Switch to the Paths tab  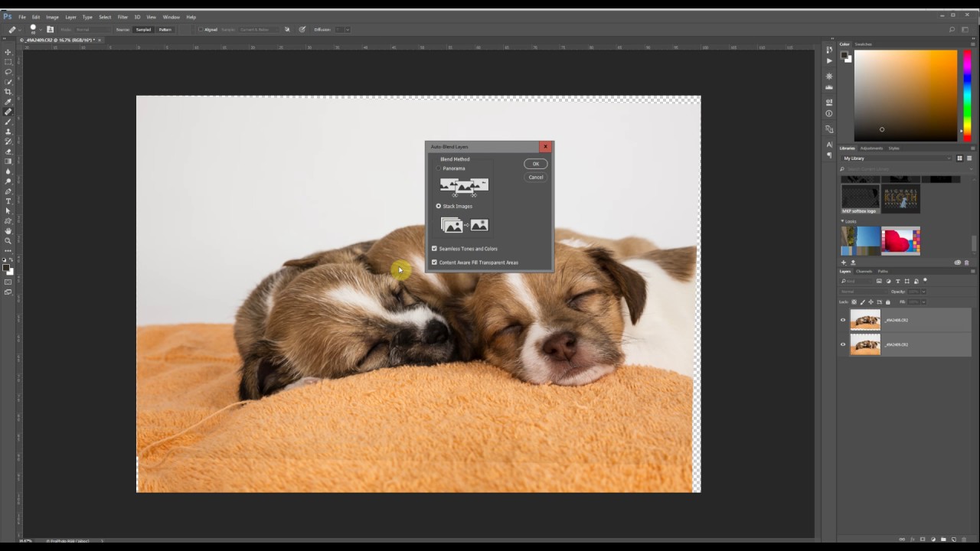883,271
